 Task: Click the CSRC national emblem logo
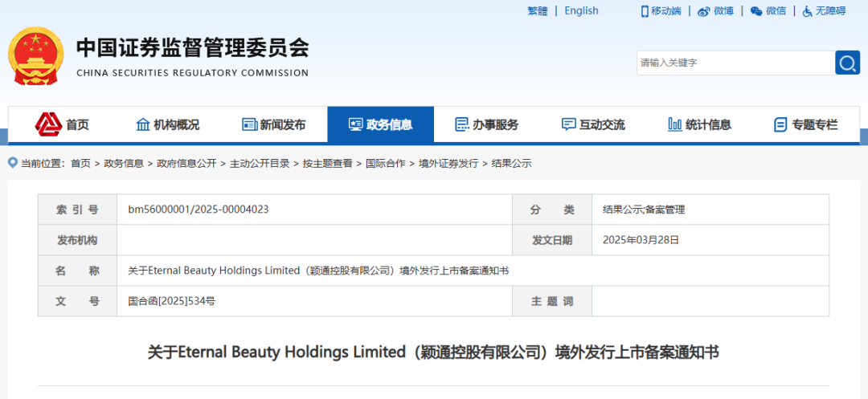[x=35, y=55]
